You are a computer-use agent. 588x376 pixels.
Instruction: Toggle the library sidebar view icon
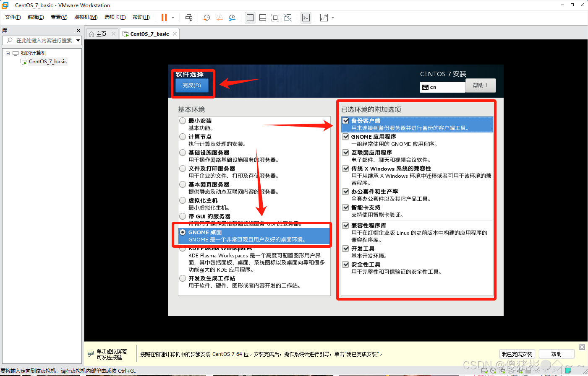(x=250, y=18)
